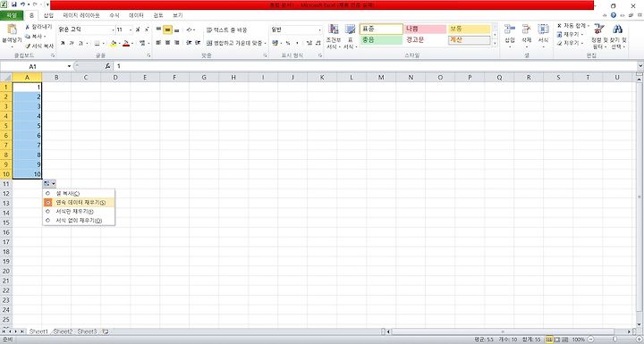Apply the Bad (나쁨) cell style
This screenshot has height=344, width=644.
coord(425,29)
